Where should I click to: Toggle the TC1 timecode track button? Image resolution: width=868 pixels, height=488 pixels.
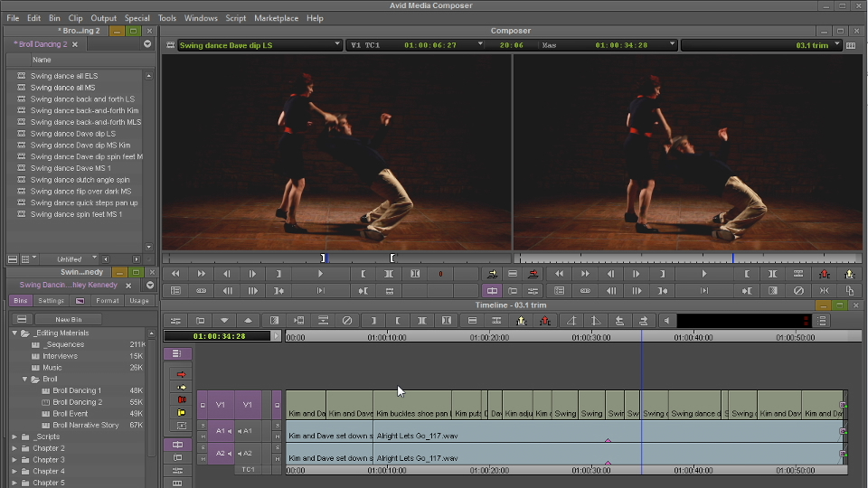pyautogui.click(x=248, y=470)
